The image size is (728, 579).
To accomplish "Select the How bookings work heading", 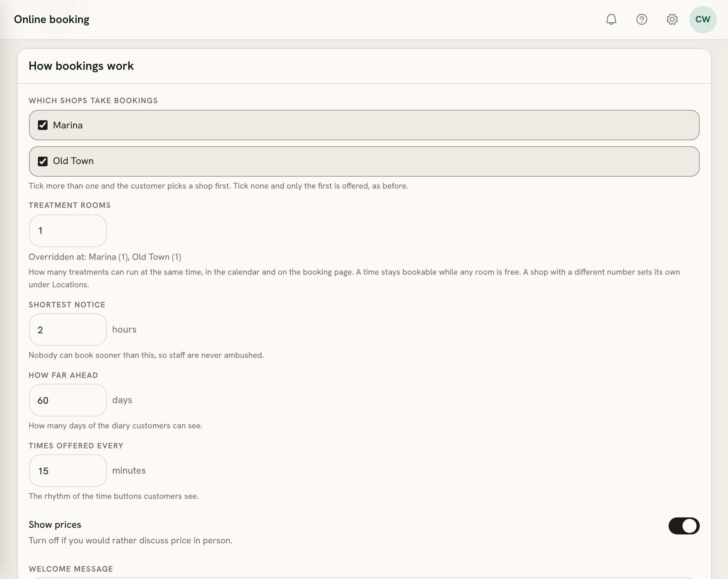I will pos(81,66).
